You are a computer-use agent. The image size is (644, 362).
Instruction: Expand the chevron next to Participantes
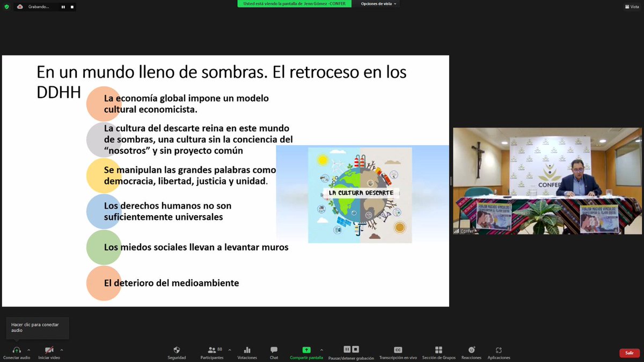(x=230, y=350)
